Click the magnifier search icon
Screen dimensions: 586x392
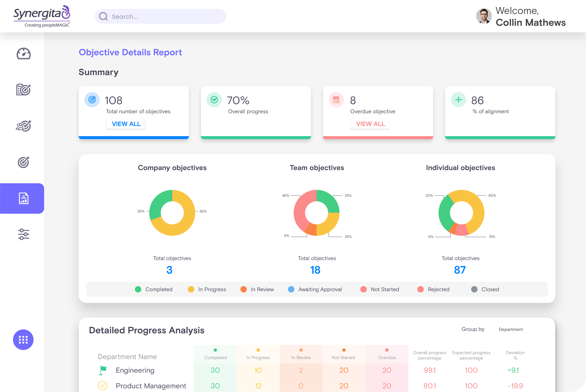click(x=103, y=16)
